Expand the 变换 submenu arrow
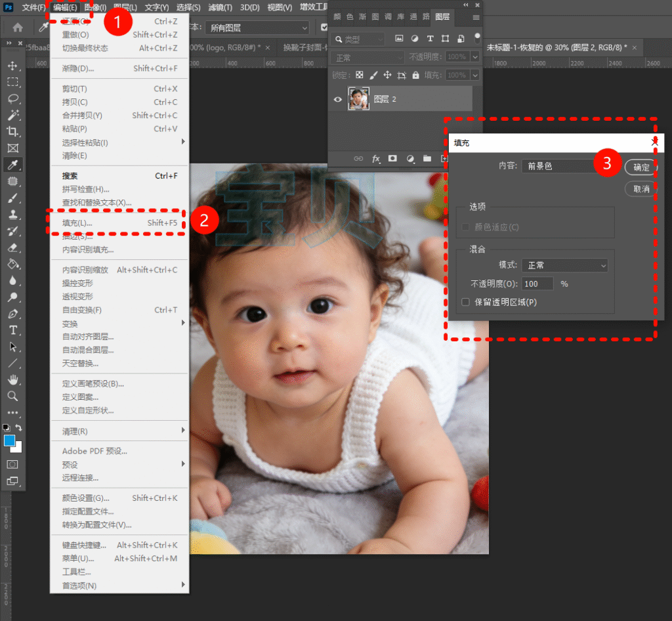Viewport: 672px width, 621px height. tap(183, 323)
